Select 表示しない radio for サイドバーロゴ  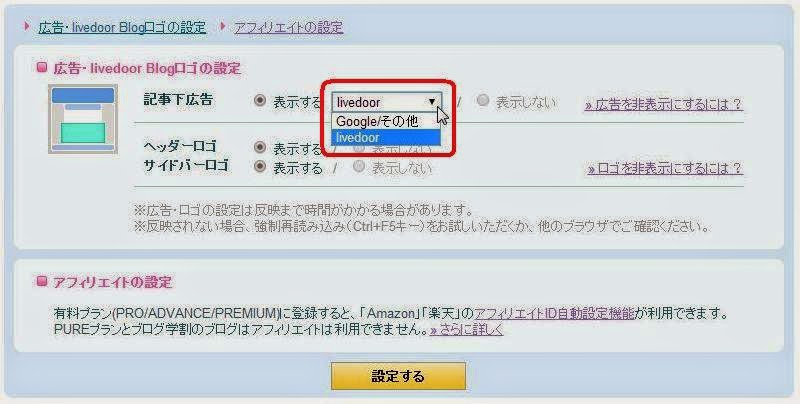[x=359, y=166]
